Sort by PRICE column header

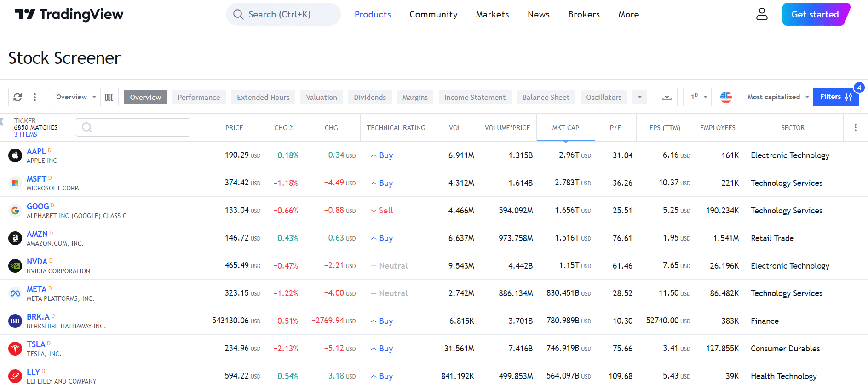(234, 127)
